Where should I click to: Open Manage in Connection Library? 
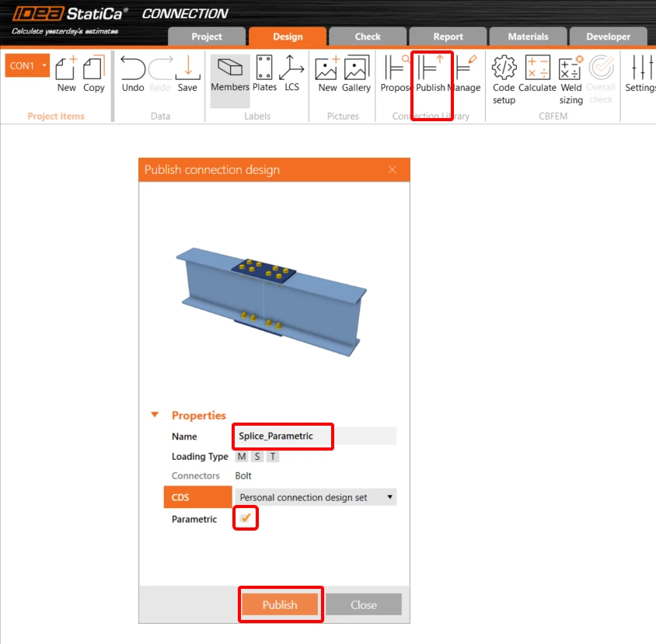(x=466, y=74)
